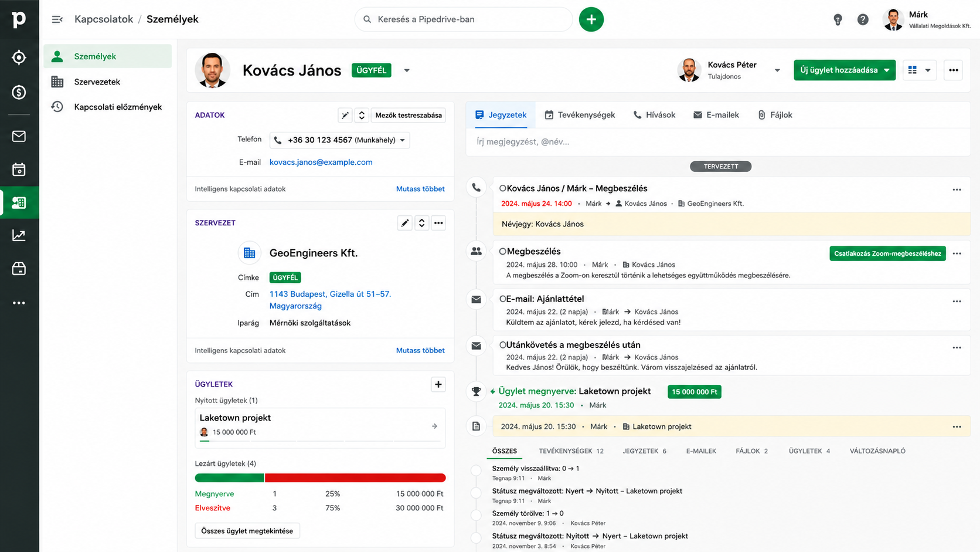980x552 pixels.
Task: Open phone number type dropdown
Action: pyautogui.click(x=402, y=140)
